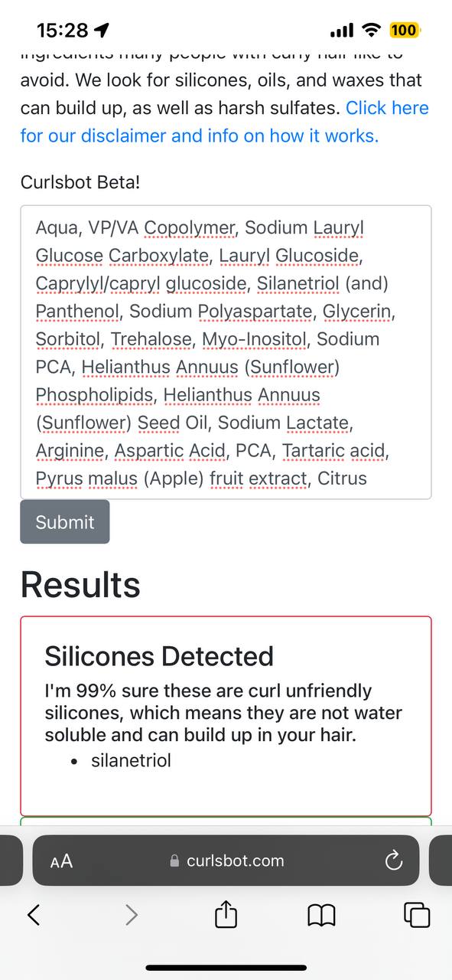
Task: Tap the battery indicator showing 100
Action: (405, 30)
